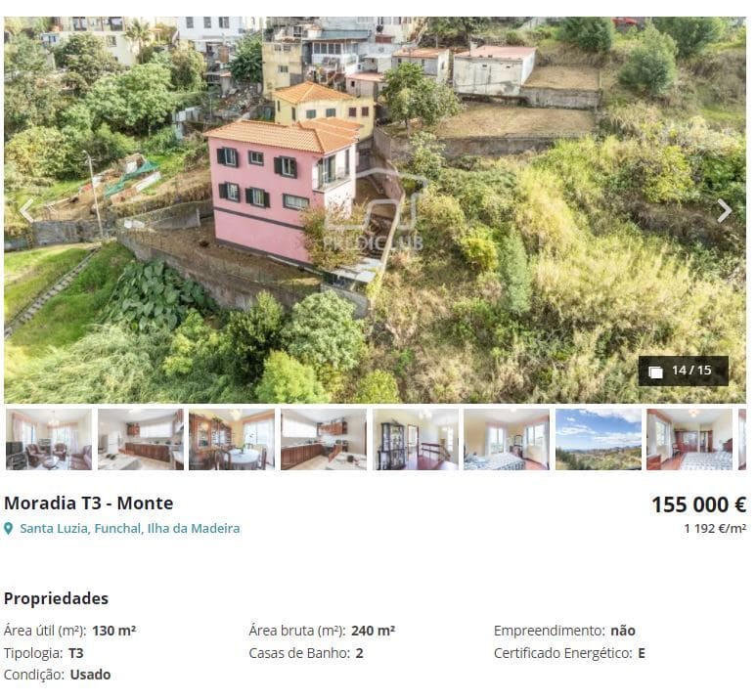Follow the Santa Luzia location link
This screenshot has width=756, height=700.
coord(54,529)
